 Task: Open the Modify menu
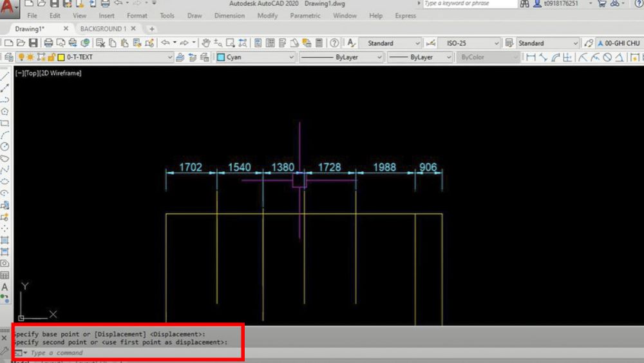pos(267,15)
